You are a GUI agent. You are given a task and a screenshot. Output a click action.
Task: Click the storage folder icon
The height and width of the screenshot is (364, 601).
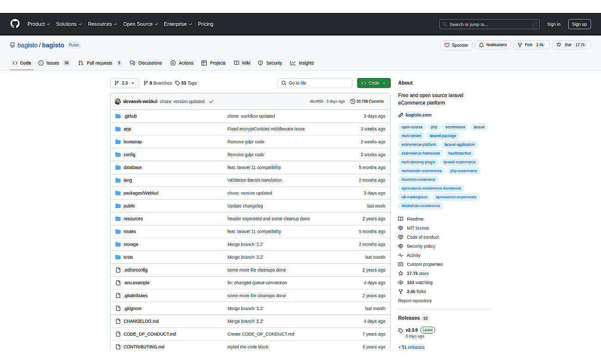[118, 244]
